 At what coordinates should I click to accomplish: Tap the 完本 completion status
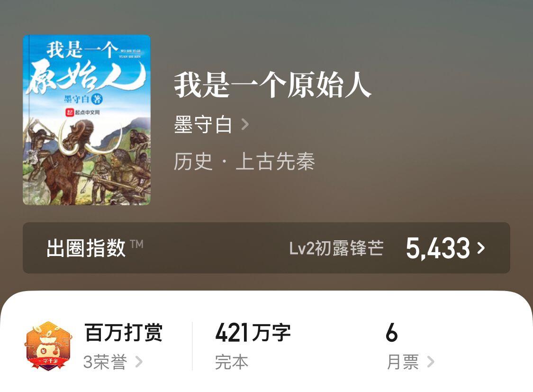pos(232,362)
